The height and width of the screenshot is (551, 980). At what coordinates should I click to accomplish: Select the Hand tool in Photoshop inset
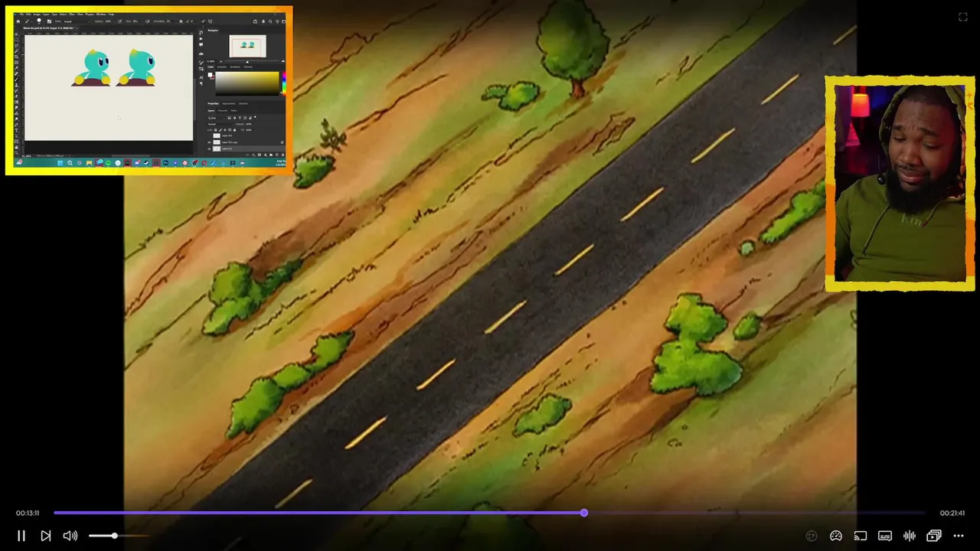(x=16, y=147)
